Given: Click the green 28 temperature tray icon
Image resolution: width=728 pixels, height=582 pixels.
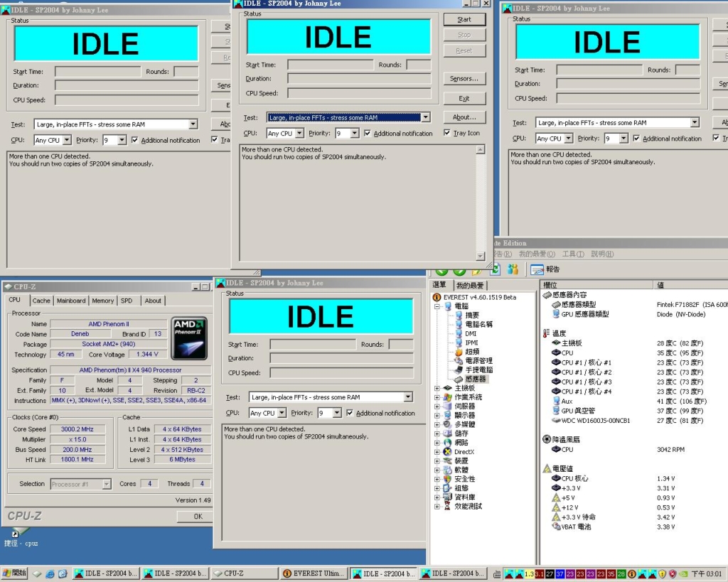Looking at the screenshot, I should tap(621, 574).
